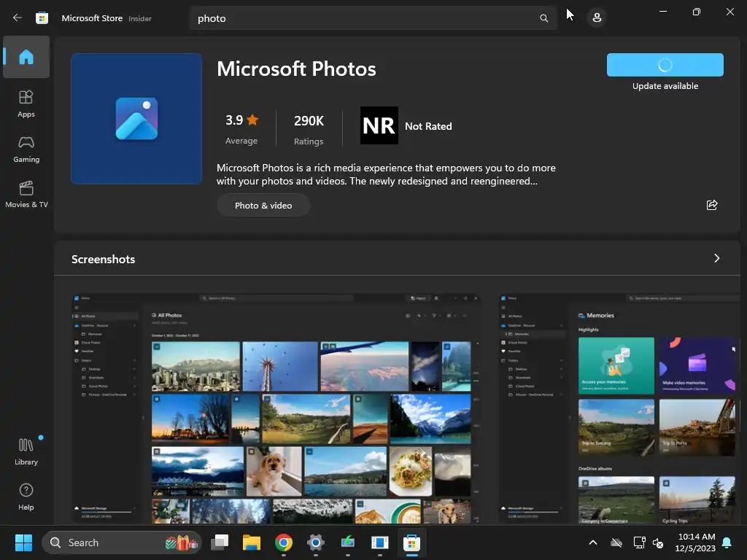Click the taskbar Search box
Image resolution: width=747 pixels, height=560 pixels.
click(122, 542)
